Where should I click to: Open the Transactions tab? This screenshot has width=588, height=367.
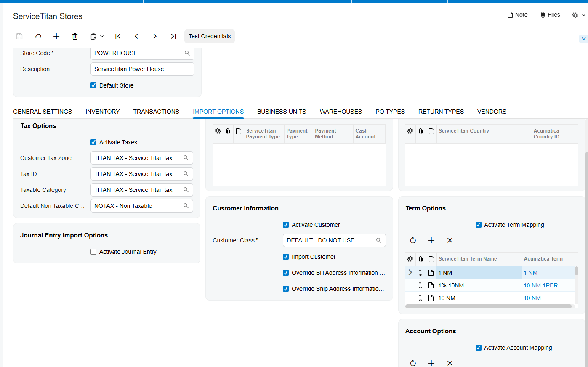tap(156, 112)
